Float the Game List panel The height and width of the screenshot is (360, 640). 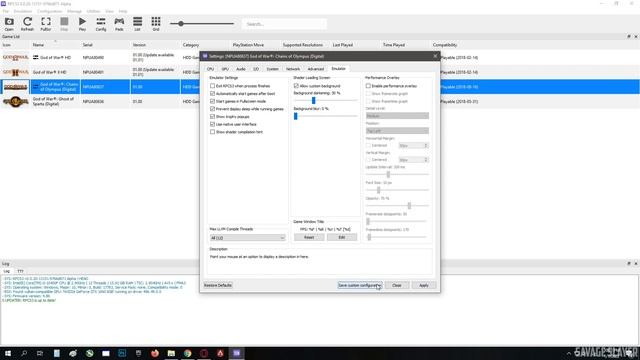629,37
